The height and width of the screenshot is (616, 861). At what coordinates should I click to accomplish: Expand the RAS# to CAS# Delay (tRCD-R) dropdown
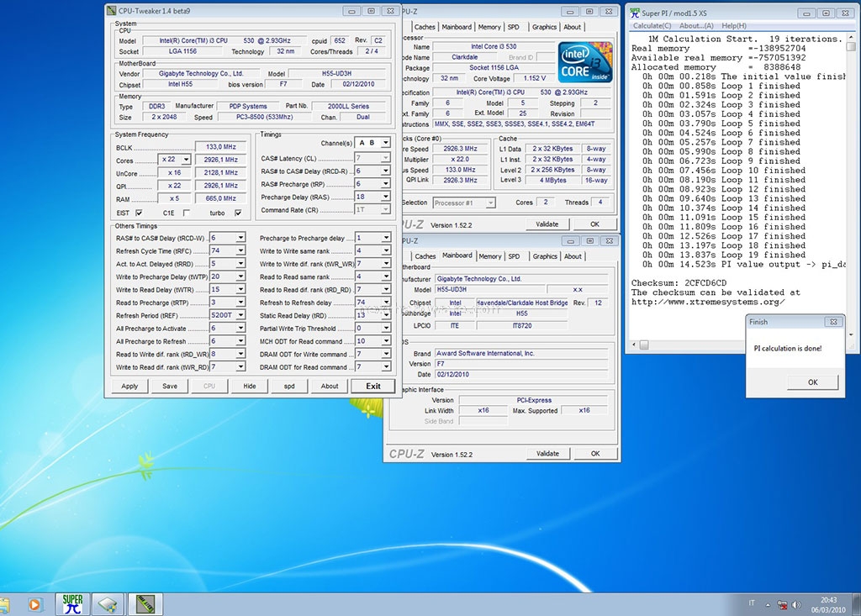[385, 171]
